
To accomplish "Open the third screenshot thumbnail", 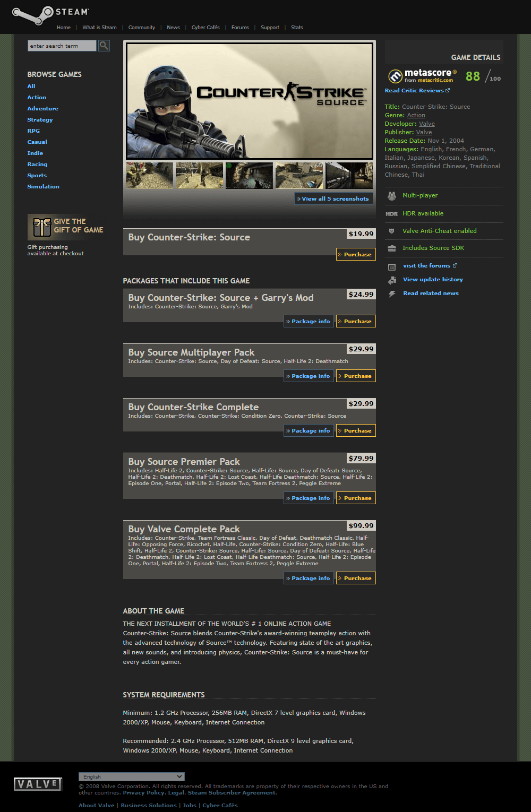I will (x=249, y=176).
